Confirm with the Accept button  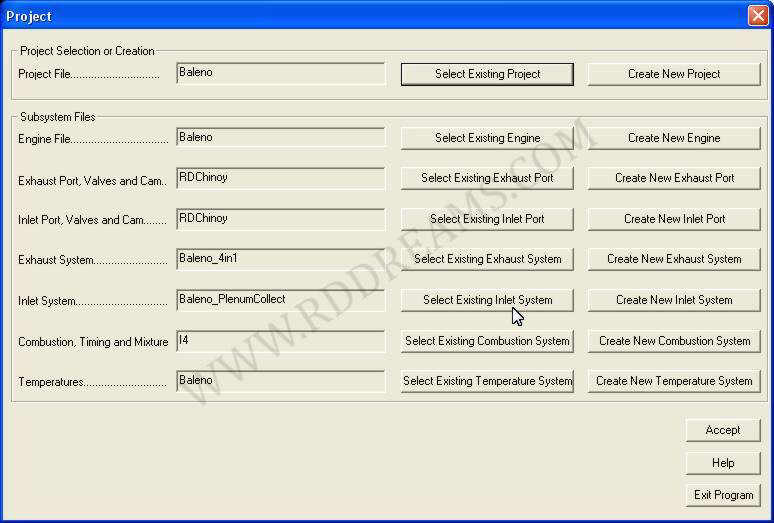point(723,430)
